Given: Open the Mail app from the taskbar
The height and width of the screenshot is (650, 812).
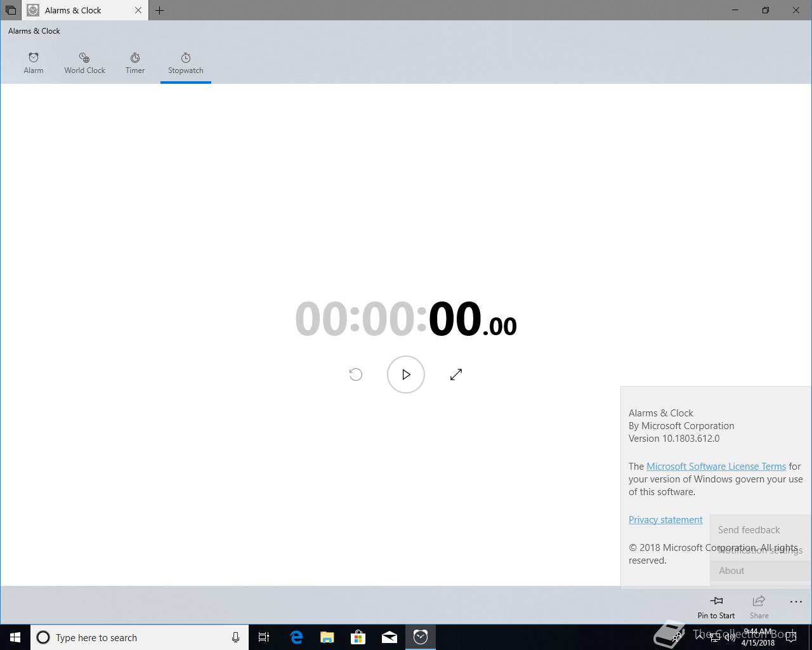Looking at the screenshot, I should click(x=390, y=637).
